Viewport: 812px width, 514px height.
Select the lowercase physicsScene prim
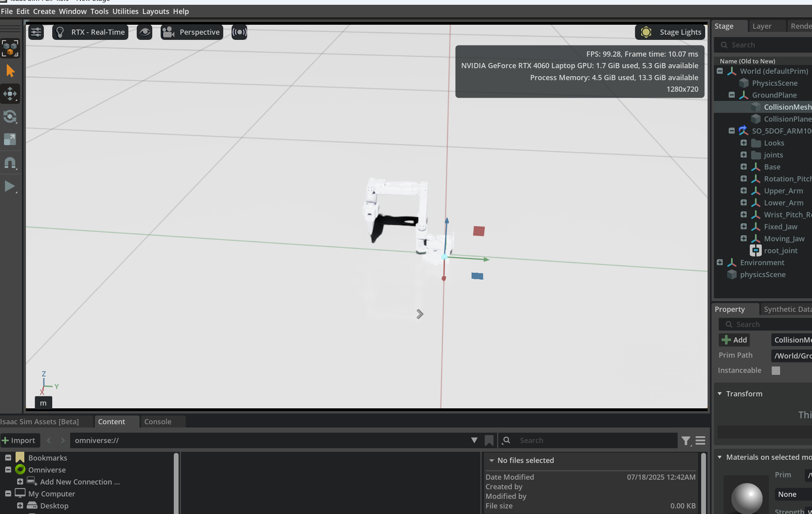(763, 274)
